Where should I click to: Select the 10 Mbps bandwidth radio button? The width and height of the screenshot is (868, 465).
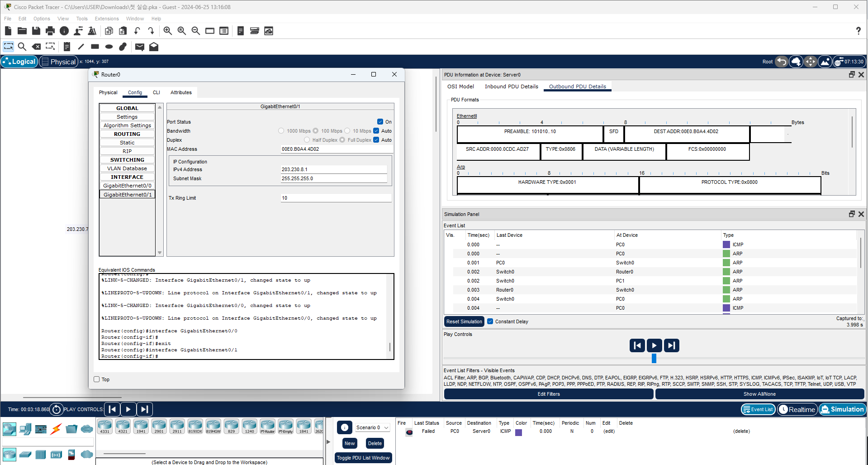[x=347, y=131]
